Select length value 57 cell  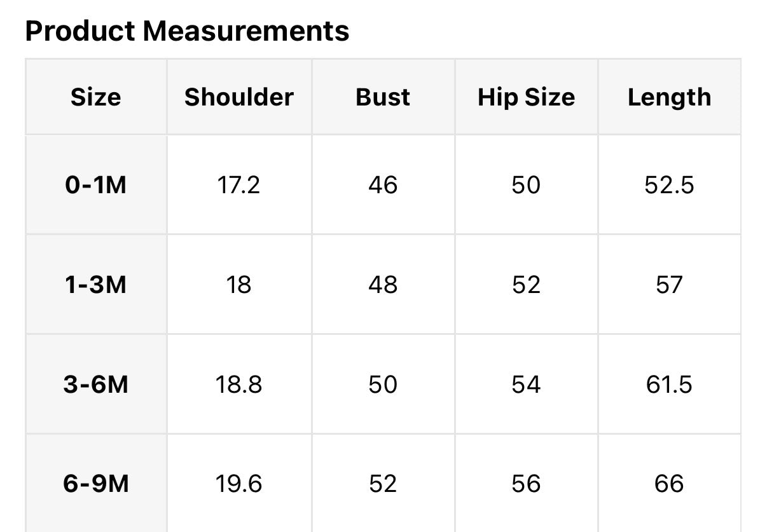pos(669,285)
